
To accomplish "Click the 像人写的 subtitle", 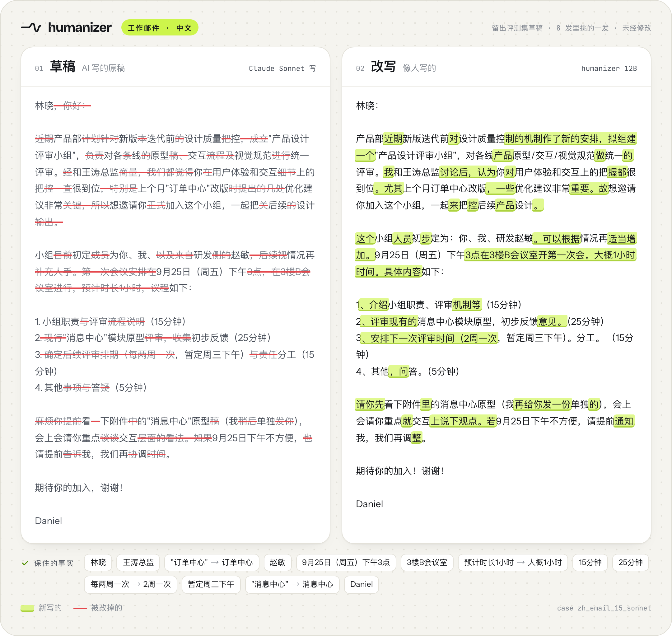I will (419, 68).
